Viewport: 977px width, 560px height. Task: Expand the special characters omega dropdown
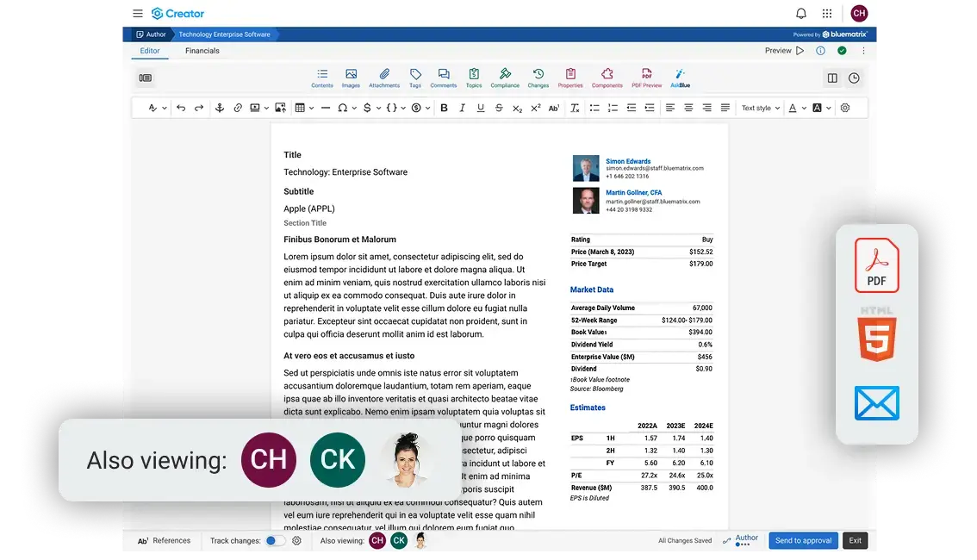pyautogui.click(x=354, y=108)
